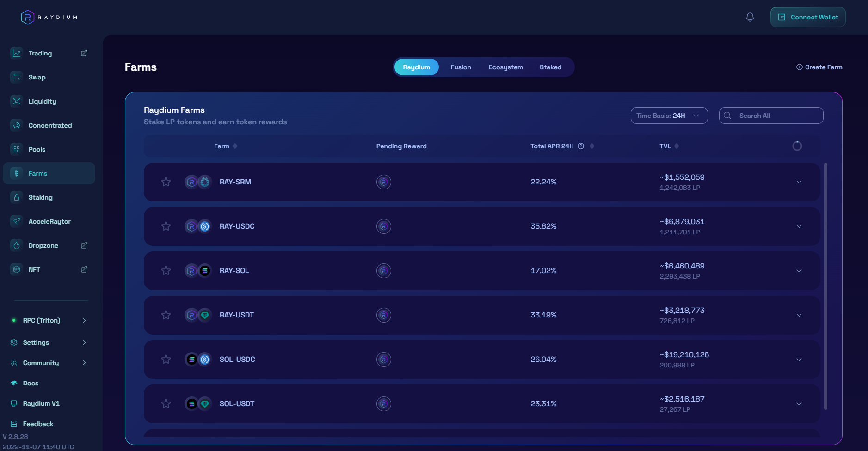This screenshot has width=868, height=451.
Task: Open the Farms item in the sidebar
Action: point(49,173)
